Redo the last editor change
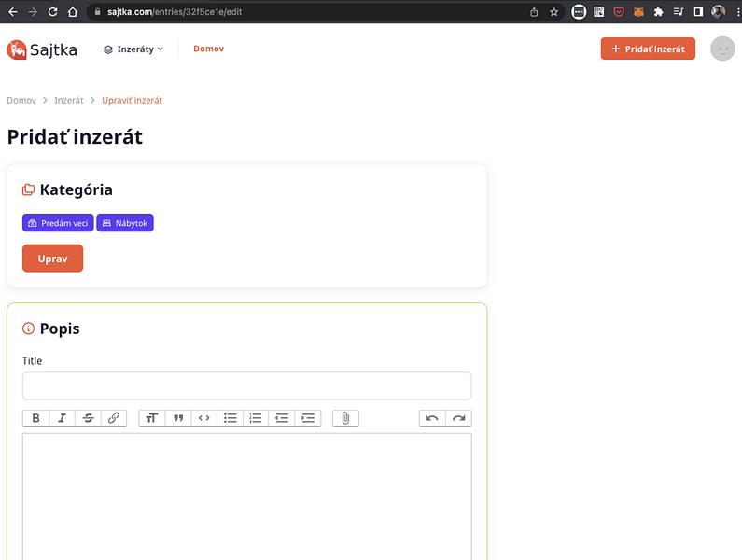The height and width of the screenshot is (560, 742). pyautogui.click(x=458, y=418)
